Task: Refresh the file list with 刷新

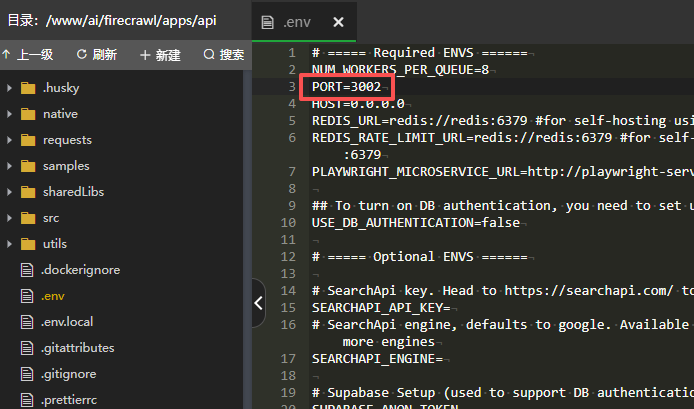Action: pos(96,55)
